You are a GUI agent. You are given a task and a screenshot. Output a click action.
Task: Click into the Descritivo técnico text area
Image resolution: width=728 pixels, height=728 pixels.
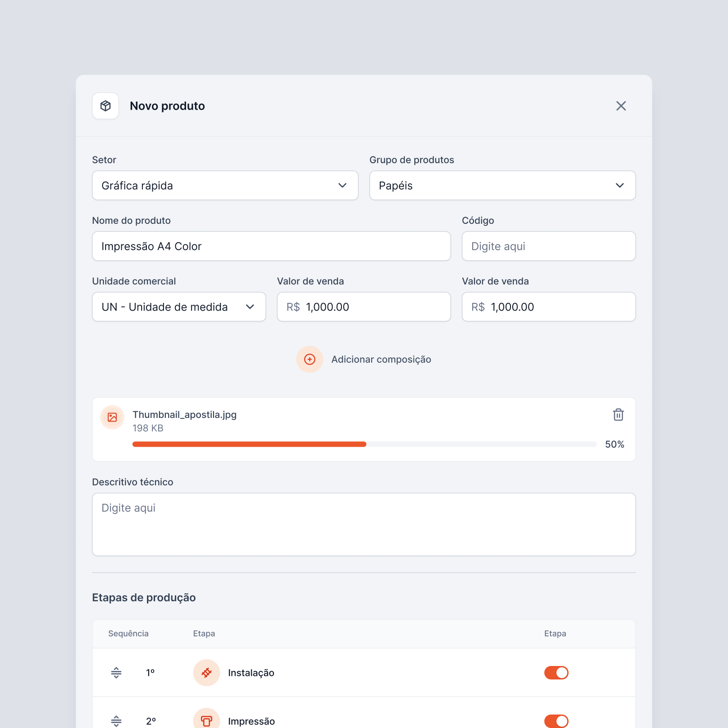(x=364, y=524)
